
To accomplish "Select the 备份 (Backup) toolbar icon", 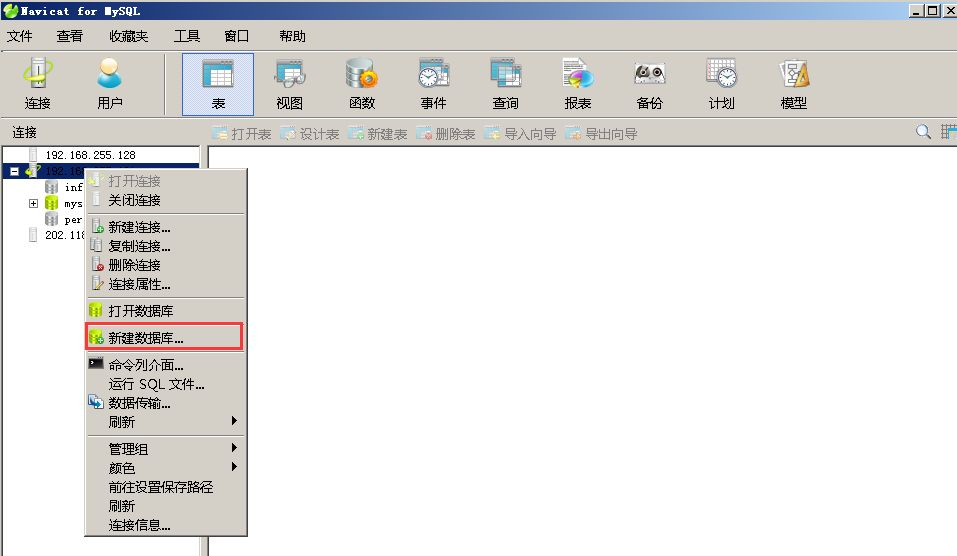I will pos(649,84).
